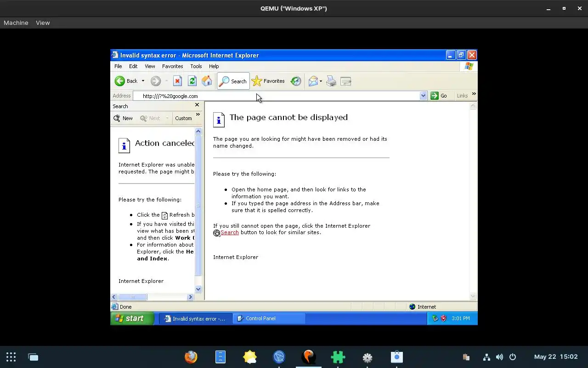This screenshot has width=588, height=368.
Task: Click the Search pane scroll up arrow
Action: [x=198, y=132]
